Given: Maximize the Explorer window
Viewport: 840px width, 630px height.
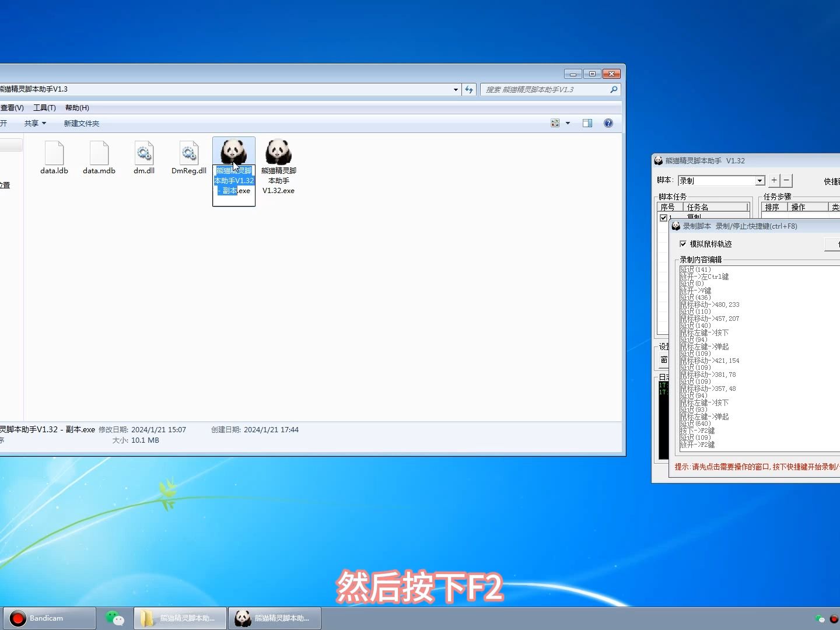Looking at the screenshot, I should [x=592, y=74].
